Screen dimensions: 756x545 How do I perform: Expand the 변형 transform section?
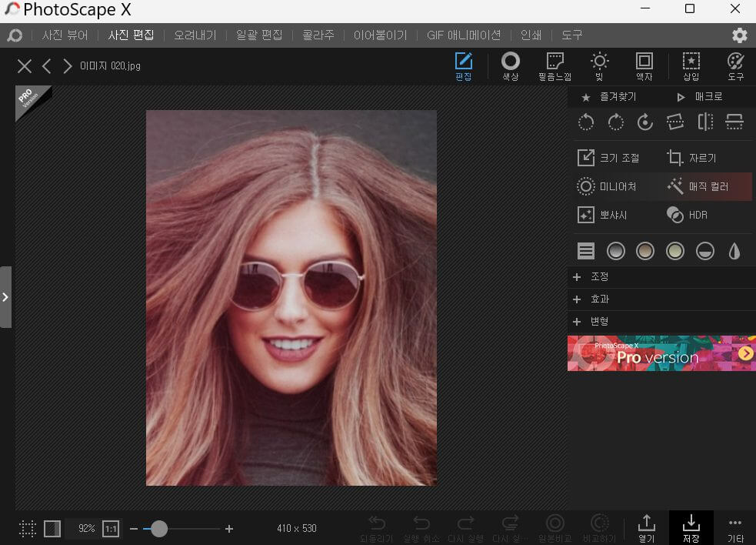click(x=661, y=322)
